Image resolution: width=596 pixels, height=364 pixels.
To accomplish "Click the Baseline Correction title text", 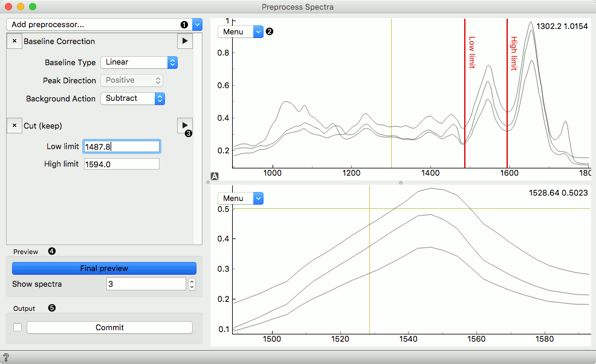I will pyautogui.click(x=59, y=42).
